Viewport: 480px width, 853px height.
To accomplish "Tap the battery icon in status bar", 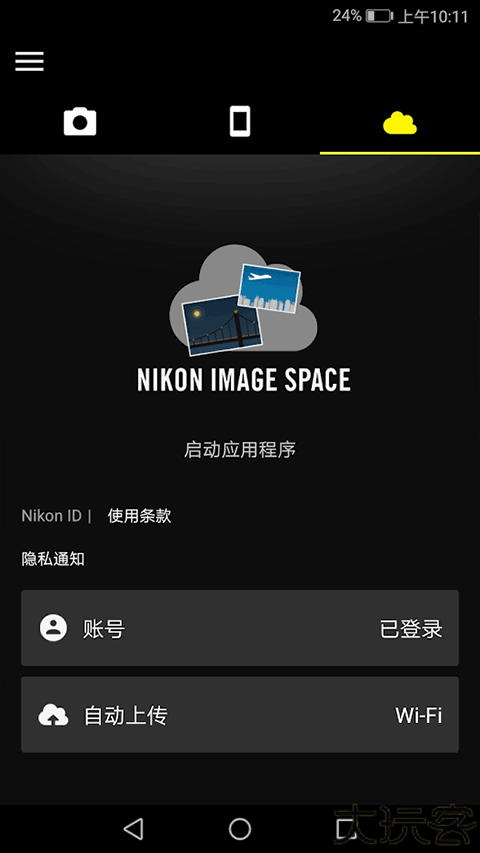I will click(x=379, y=16).
